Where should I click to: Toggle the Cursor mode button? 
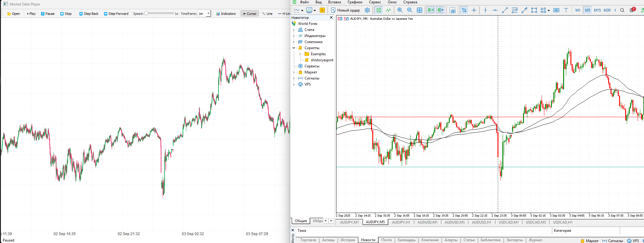[250, 14]
